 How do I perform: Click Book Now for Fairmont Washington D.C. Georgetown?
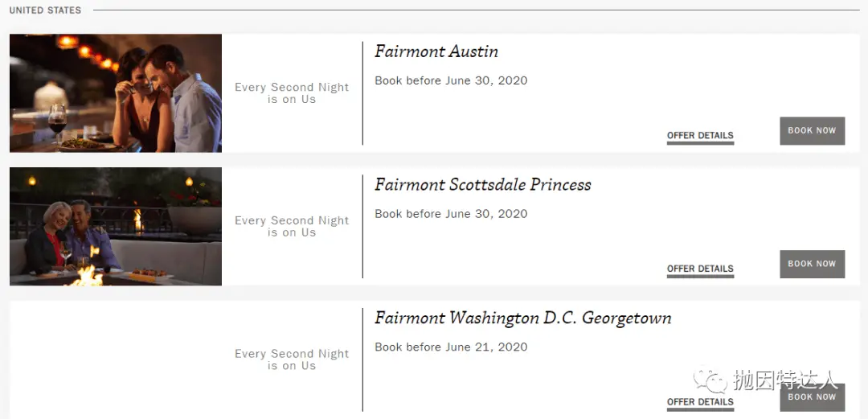pos(812,397)
